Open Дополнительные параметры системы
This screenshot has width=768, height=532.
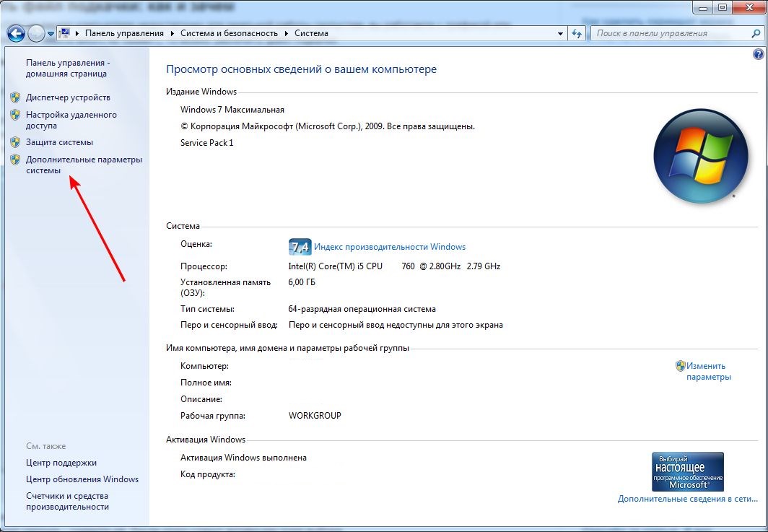pos(84,165)
